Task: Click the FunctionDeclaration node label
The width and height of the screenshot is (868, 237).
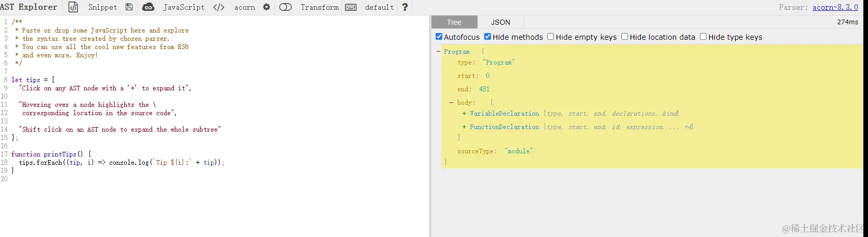Action: pyautogui.click(x=504, y=127)
